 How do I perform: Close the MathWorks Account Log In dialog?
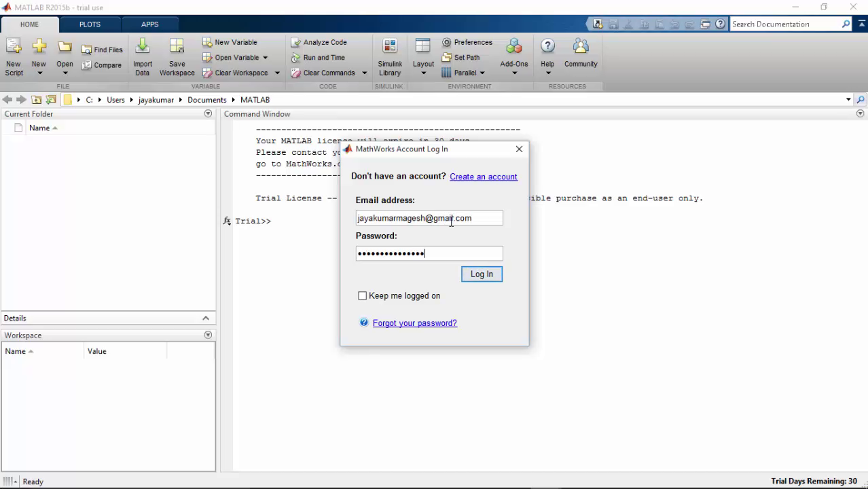[x=519, y=149]
